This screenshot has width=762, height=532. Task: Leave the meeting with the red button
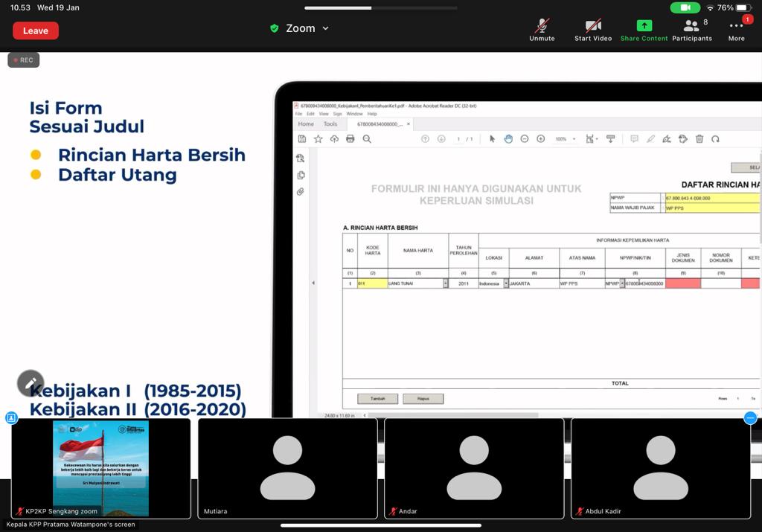[x=36, y=31]
